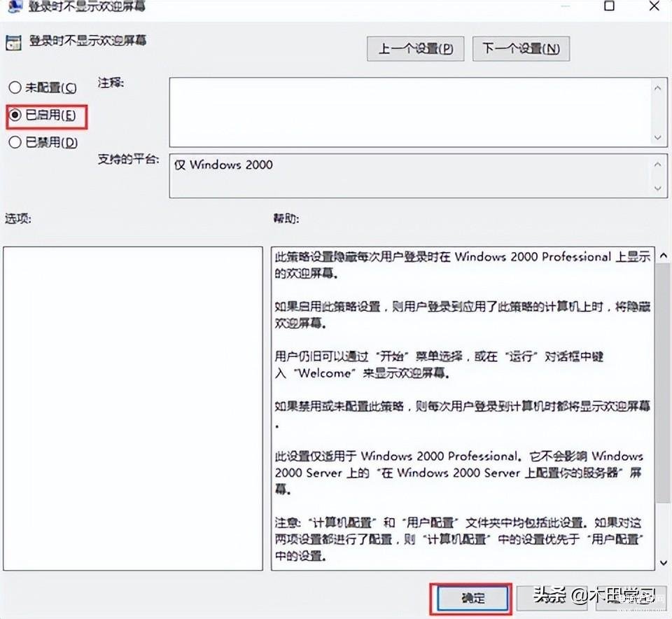
Task: Click the supported platform box up arrow
Action: coord(657,165)
